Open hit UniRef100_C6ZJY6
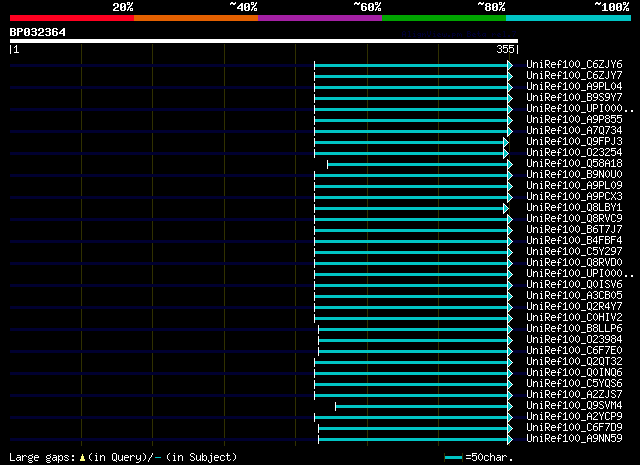Image resolution: width=640 pixels, height=465 pixels. 574,65
